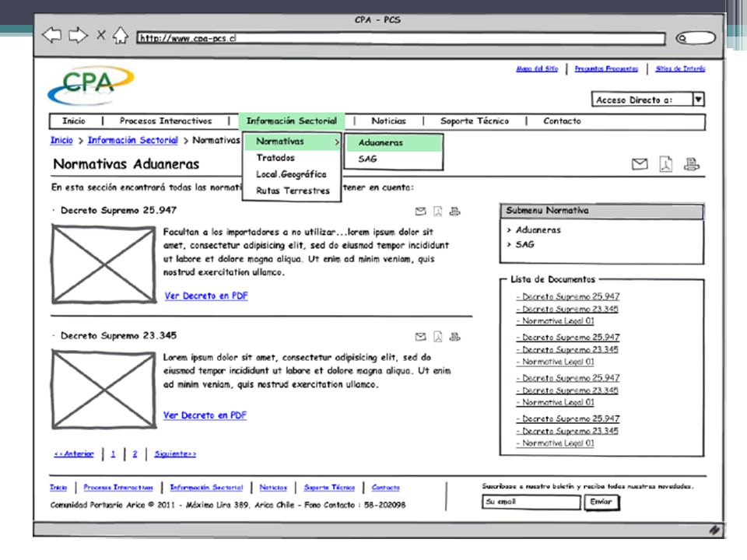Email Decreto Supremo 23.345 via envelope icon
This screenshot has height=560, width=747.
(420, 337)
